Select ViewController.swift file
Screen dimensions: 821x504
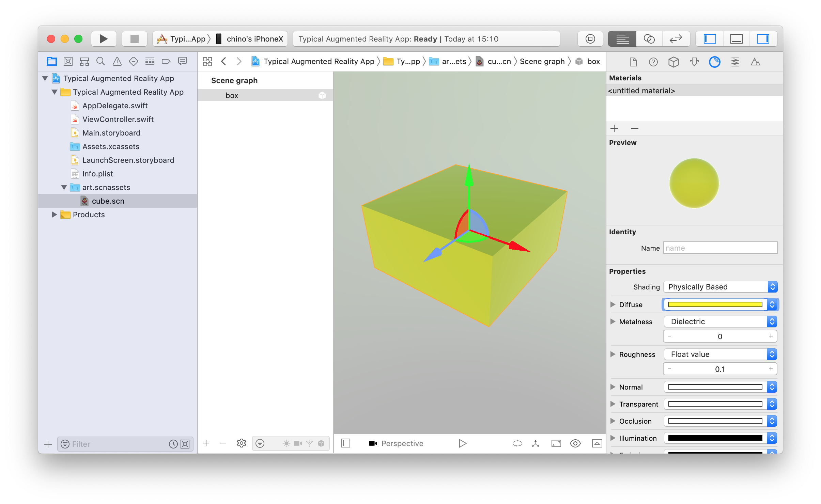pyautogui.click(x=118, y=120)
